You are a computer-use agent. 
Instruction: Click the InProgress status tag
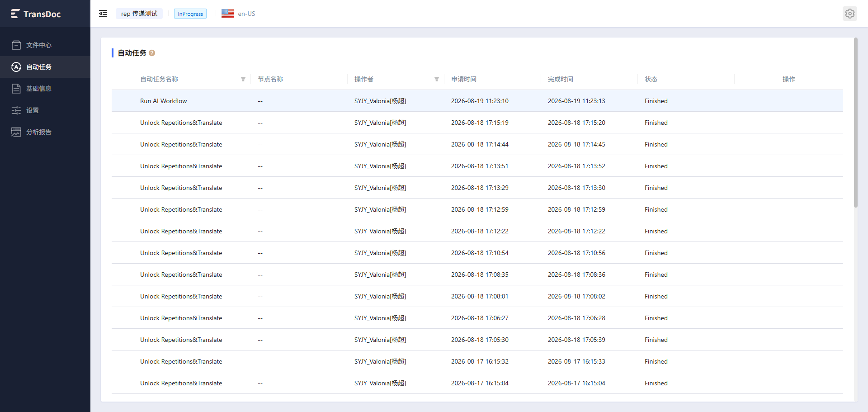point(190,14)
